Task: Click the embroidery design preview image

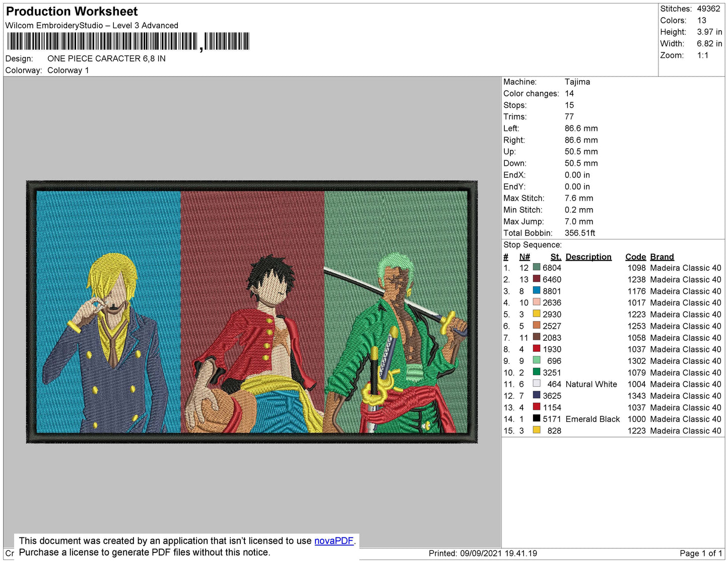Action: click(252, 312)
